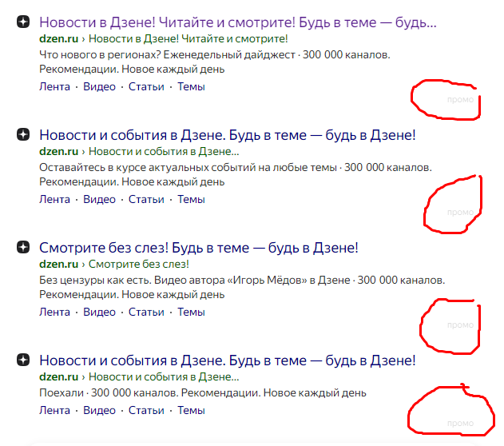Image resolution: width=504 pixels, height=446 pixels.
Task: Open Темы under the 'Смотрите без слез!' result
Action: click(191, 313)
